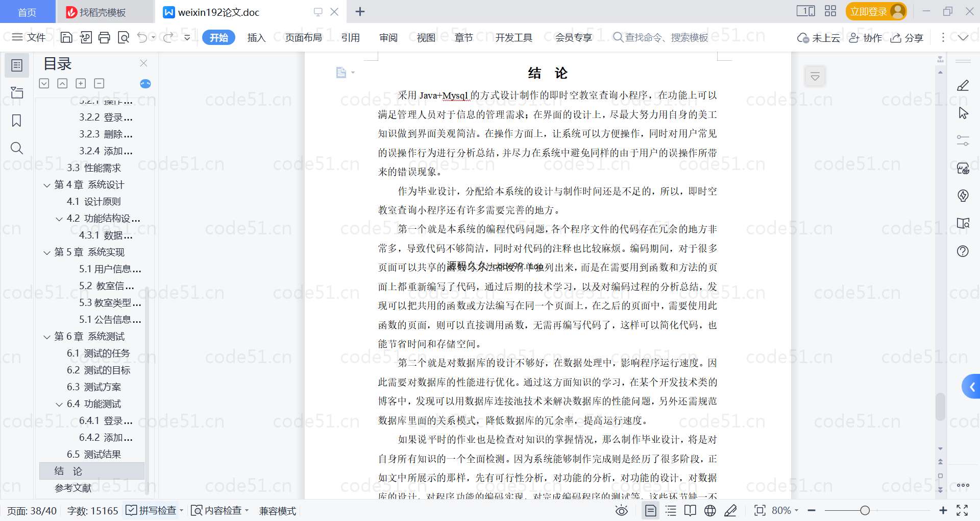980x521 pixels.
Task: Toggle writing mode pen icon in status bar
Action: [x=730, y=510]
